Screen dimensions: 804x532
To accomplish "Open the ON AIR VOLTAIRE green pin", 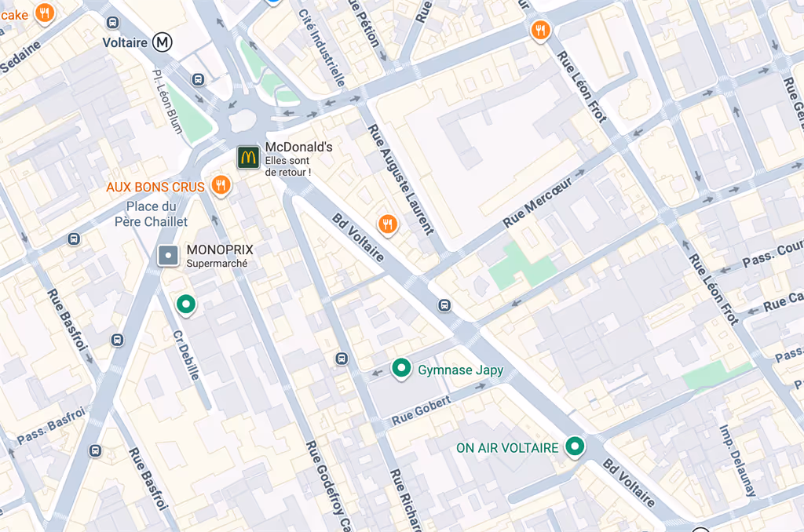I will [x=575, y=447].
